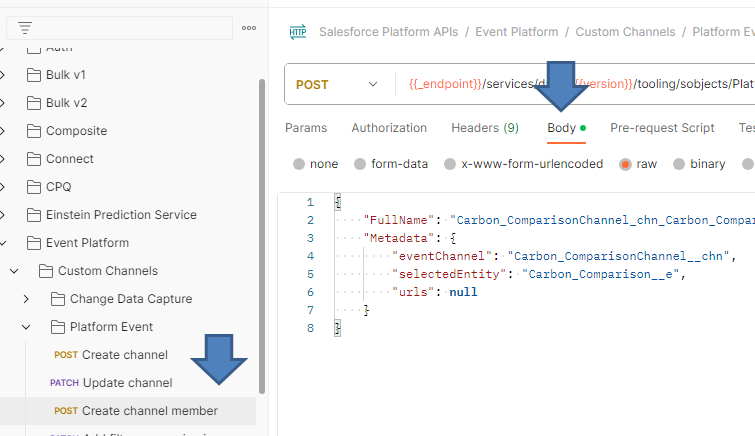Open the Headers (9) tab
This screenshot has width=755, height=436.
click(x=485, y=128)
